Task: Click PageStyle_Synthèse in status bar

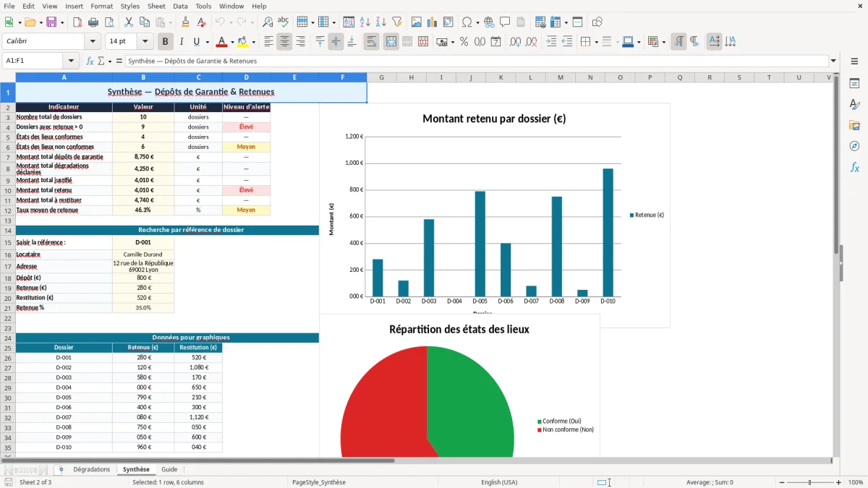Action: pos(319,482)
